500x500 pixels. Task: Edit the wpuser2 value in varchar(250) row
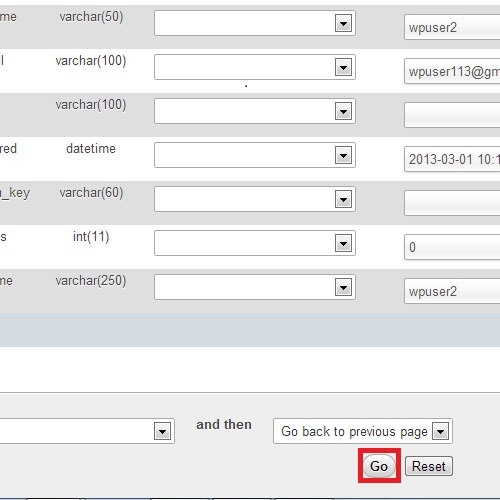pyautogui.click(x=452, y=291)
